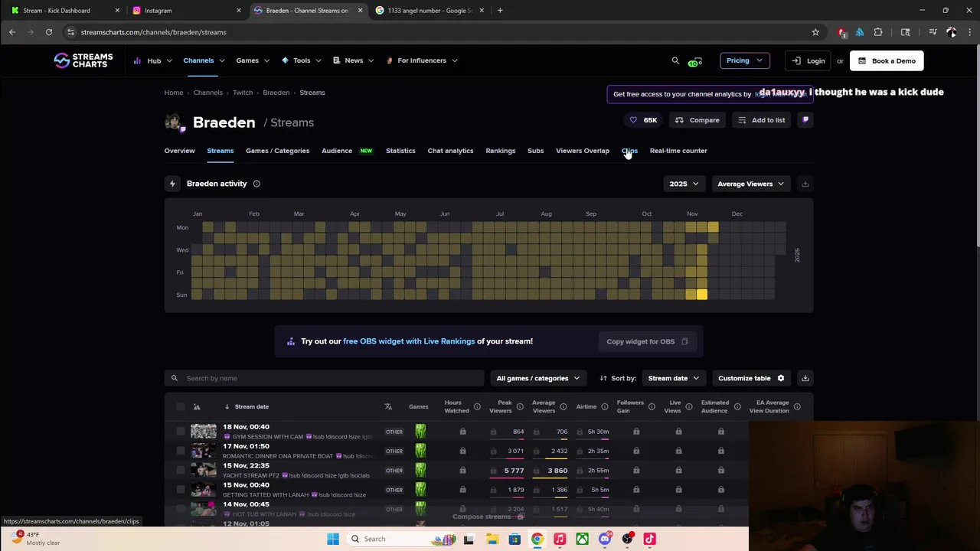Click the bright yellow Sunday cell in November
The image size is (980, 551).
click(702, 295)
